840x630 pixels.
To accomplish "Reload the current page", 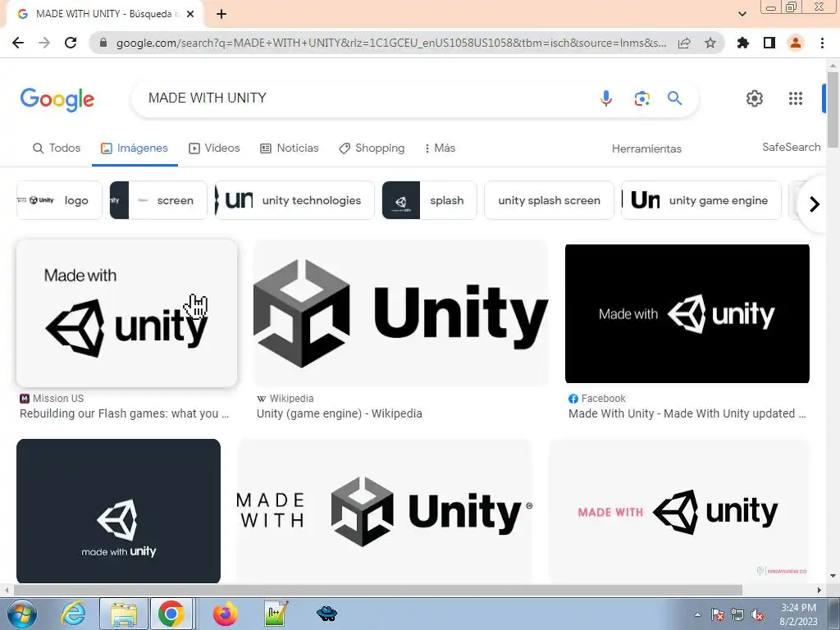I will coord(71,43).
